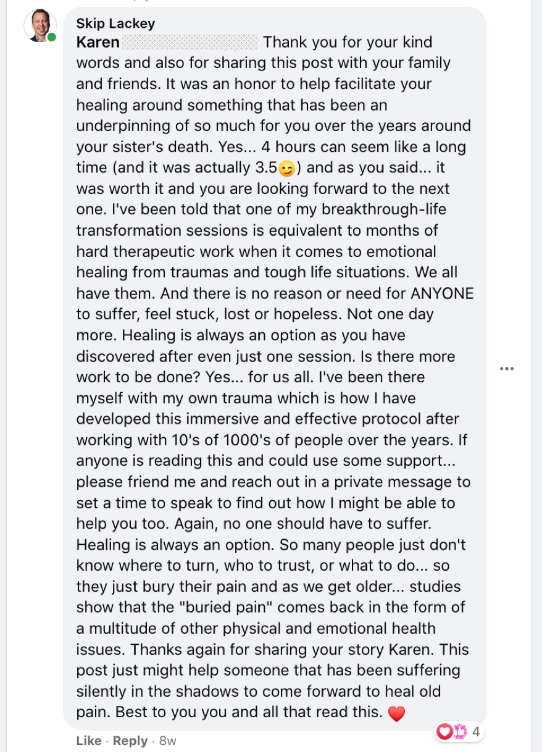Click the Skip Lackey author name
The width and height of the screenshot is (542, 756).
pyautogui.click(x=115, y=23)
